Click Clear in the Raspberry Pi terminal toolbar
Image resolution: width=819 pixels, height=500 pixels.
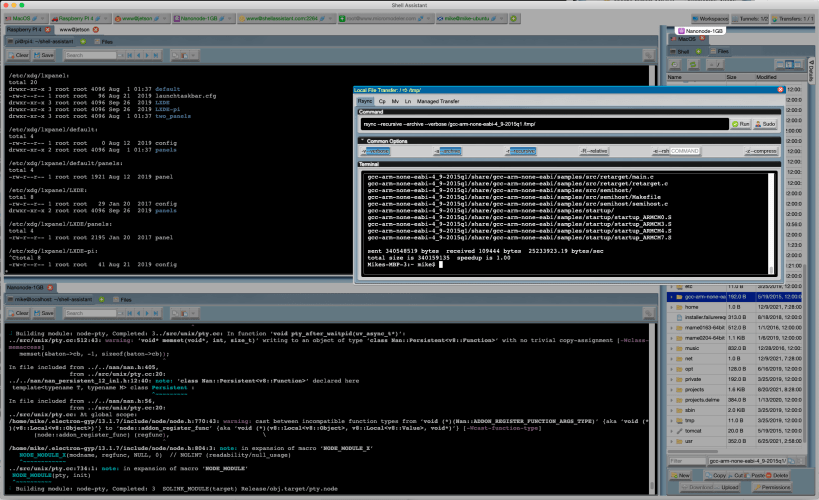(19, 55)
